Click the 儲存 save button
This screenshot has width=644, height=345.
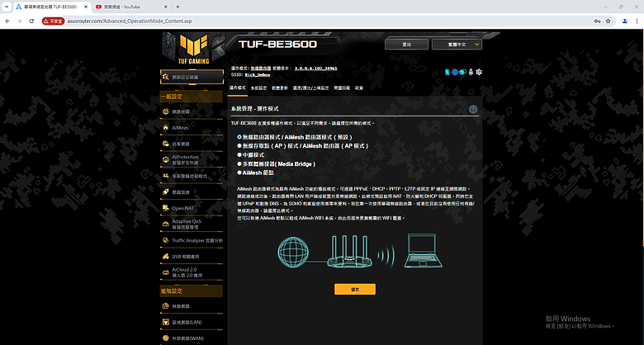(355, 289)
